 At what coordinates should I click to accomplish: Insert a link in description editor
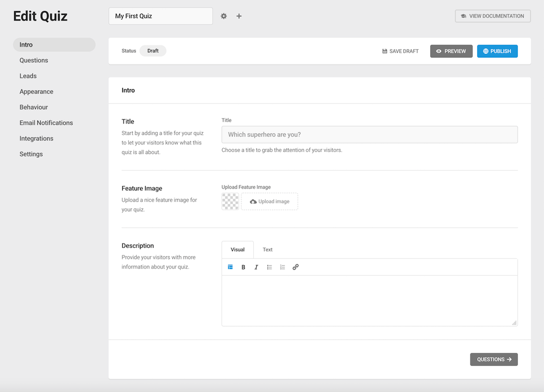coord(295,267)
